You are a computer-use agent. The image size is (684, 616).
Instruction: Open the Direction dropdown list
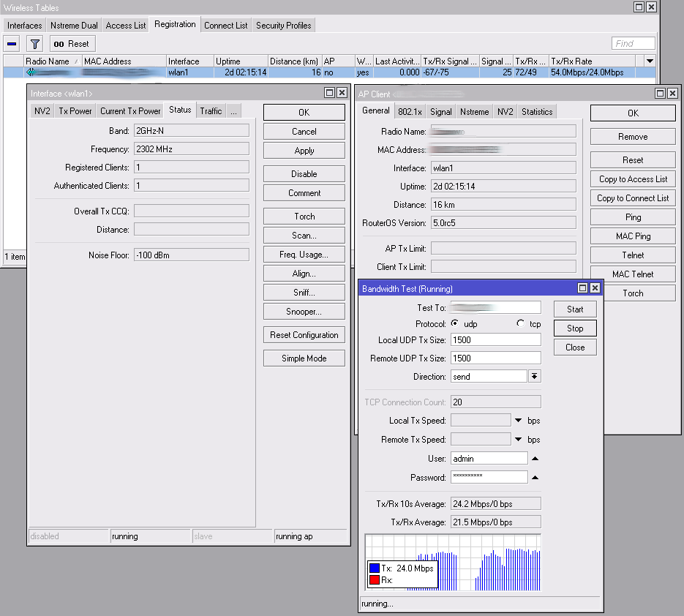point(535,377)
